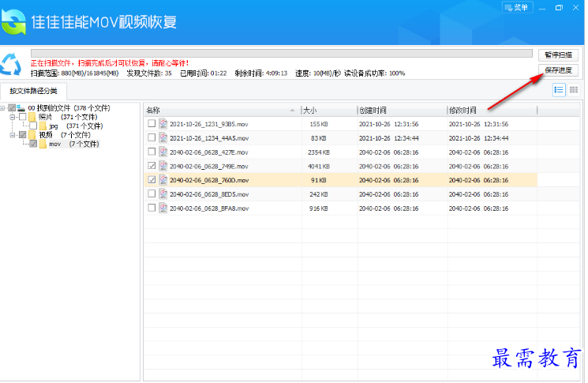This screenshot has height=383, width=588.
Task: Collapse the 视频 tree node
Action: click(x=13, y=135)
